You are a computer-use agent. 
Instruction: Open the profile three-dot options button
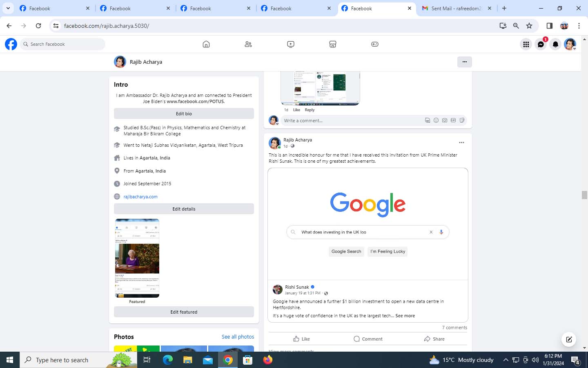point(465,62)
